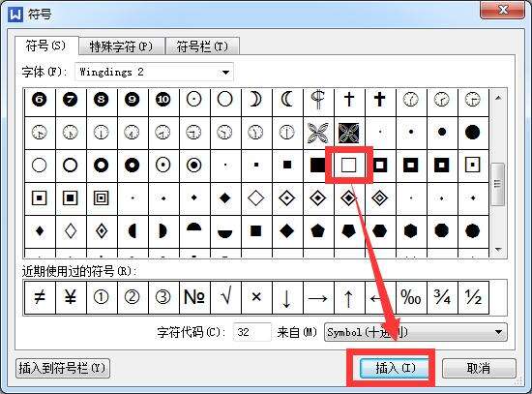Switch to the 特殊字符(P) tab
Viewport: 532px width, 394px height.
122,46
